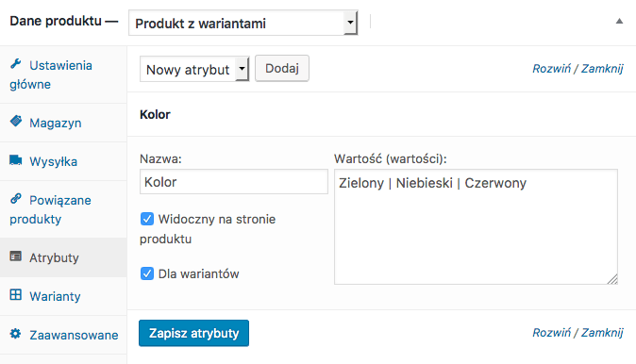Click the list icon beside Atrybuty
The width and height of the screenshot is (636, 364).
coord(16,256)
